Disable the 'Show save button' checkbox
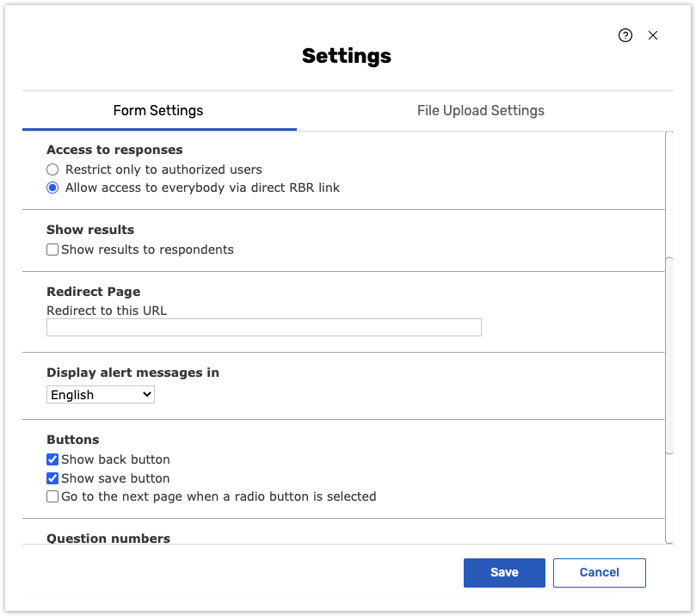696x616 pixels. point(52,478)
